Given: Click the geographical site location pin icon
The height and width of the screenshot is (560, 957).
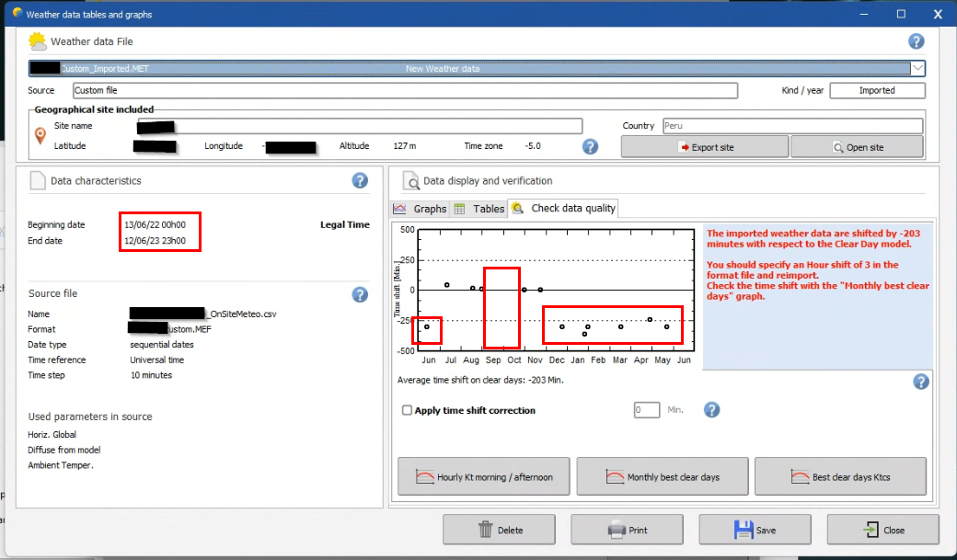Looking at the screenshot, I should (x=40, y=136).
